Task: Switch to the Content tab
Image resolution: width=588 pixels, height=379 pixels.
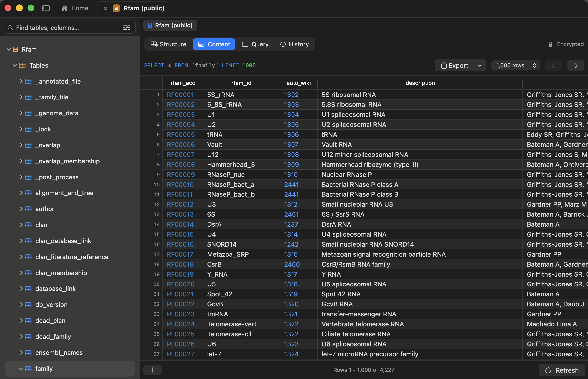Action: [x=214, y=44]
